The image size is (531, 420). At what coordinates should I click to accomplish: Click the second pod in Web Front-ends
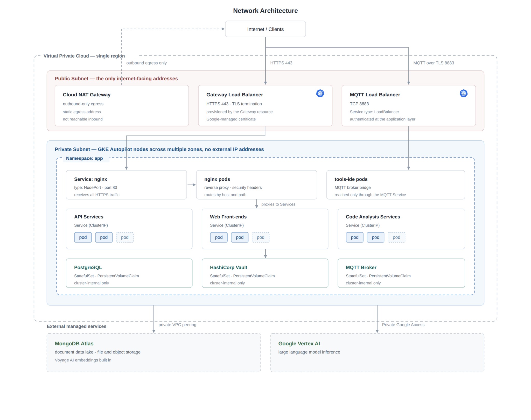[240, 237]
